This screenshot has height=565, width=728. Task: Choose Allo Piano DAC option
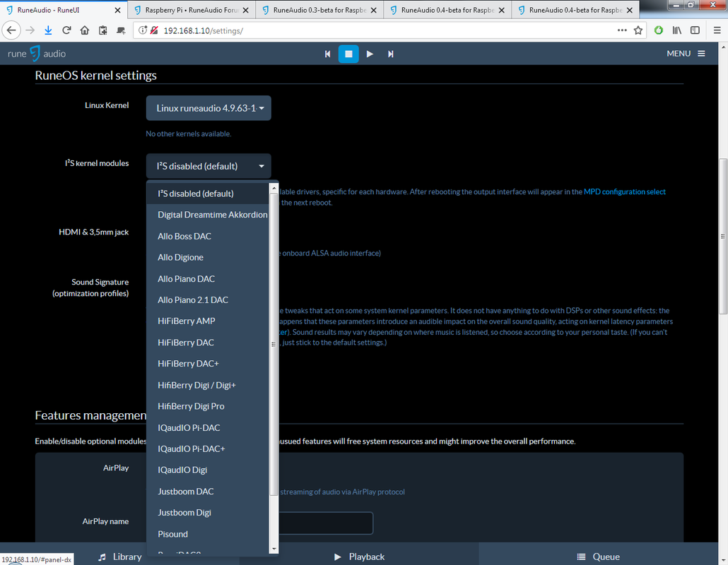208,279
